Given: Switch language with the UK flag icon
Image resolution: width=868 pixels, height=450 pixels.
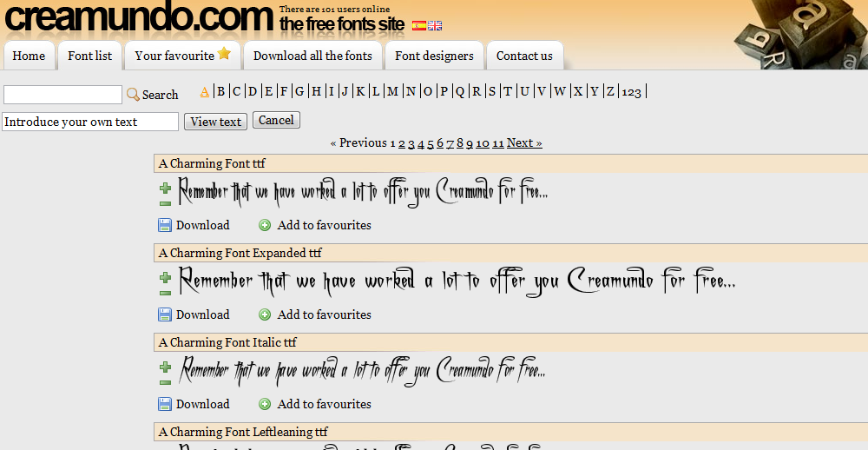Looking at the screenshot, I should (435, 25).
